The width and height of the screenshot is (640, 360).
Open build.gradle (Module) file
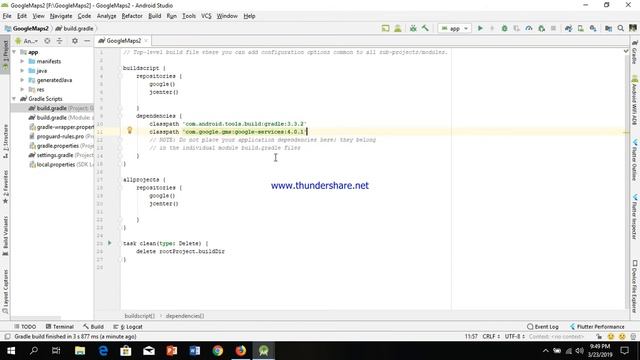tap(60, 118)
